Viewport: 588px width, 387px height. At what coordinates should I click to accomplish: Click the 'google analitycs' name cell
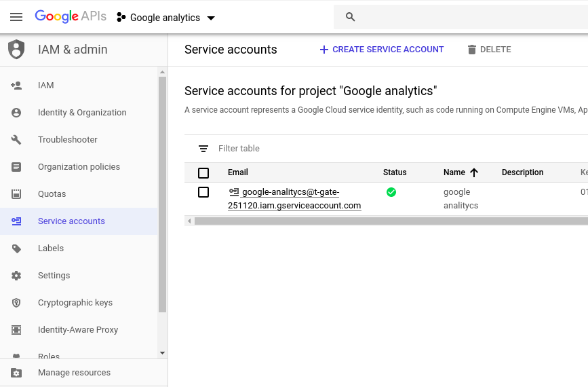[461, 198]
